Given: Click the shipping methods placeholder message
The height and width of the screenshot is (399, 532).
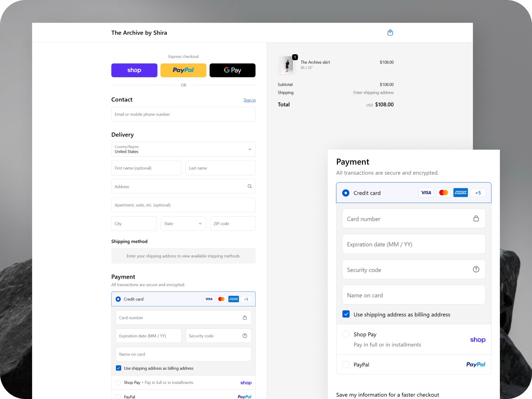Looking at the screenshot, I should [183, 256].
